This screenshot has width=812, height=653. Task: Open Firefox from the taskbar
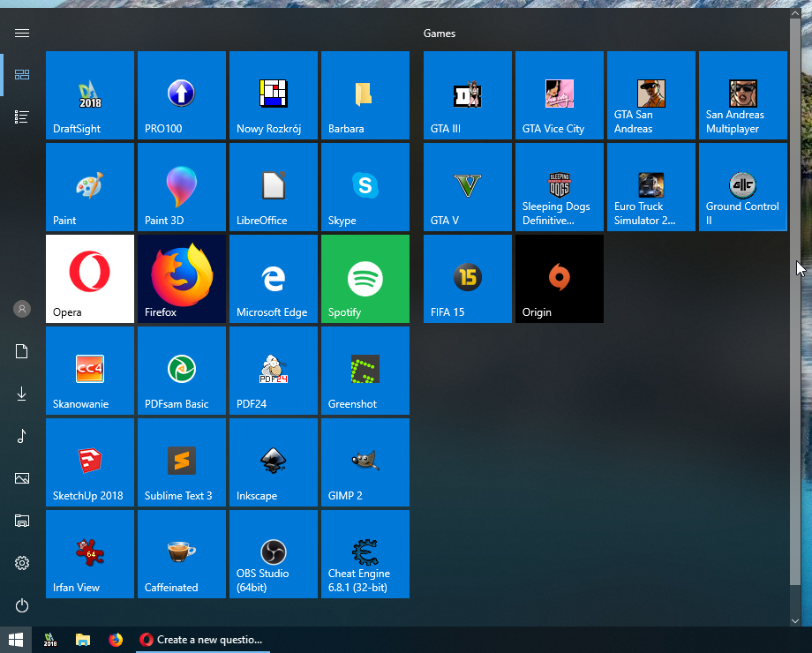click(116, 640)
